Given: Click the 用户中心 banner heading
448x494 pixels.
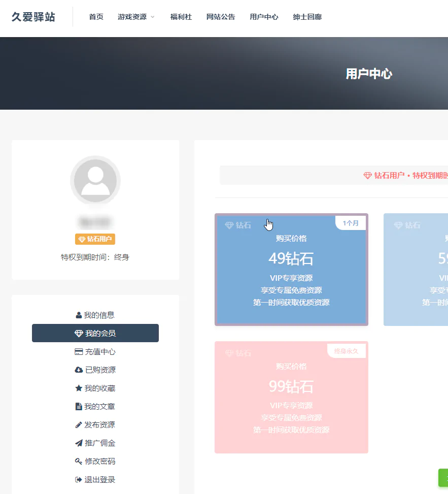Looking at the screenshot, I should tap(369, 74).
